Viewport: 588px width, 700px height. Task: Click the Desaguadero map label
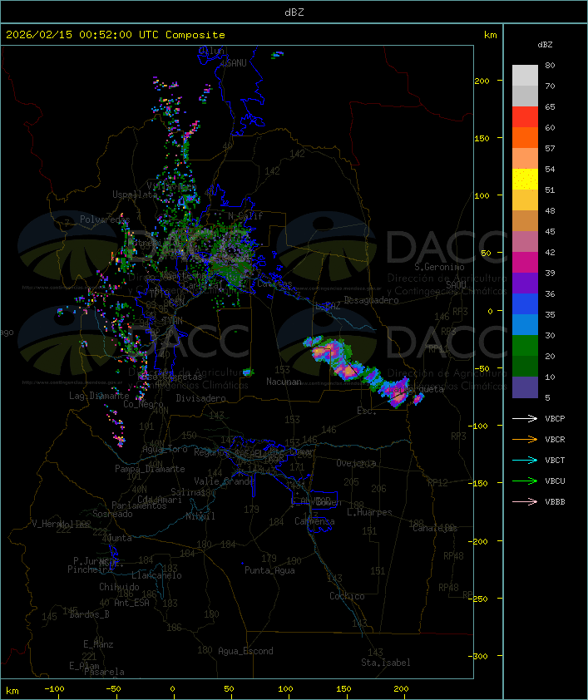(371, 300)
